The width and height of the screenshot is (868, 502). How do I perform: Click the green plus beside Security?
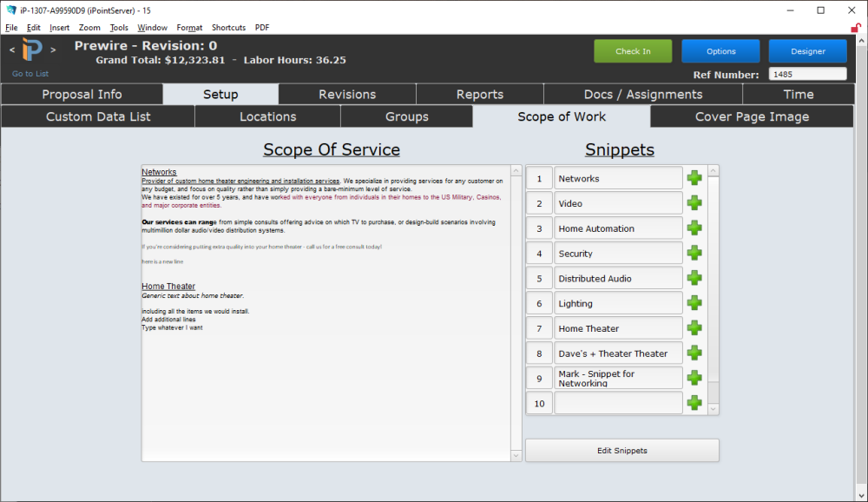[x=694, y=253]
